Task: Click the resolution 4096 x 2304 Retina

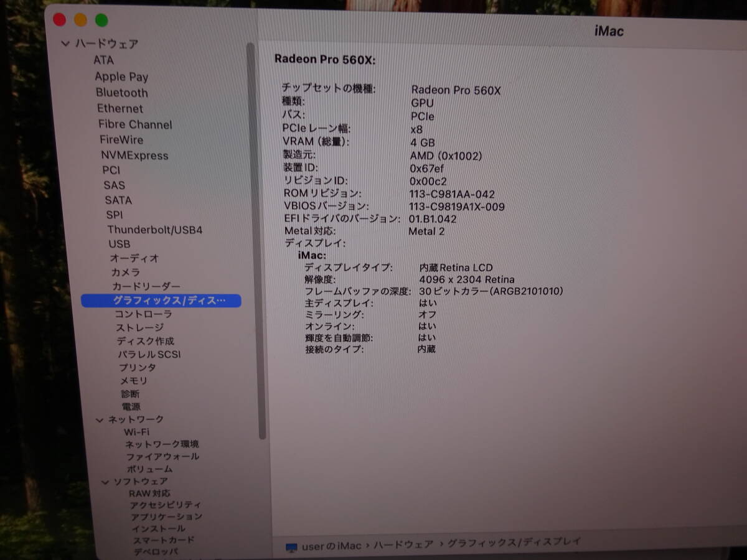Action: 467,279
